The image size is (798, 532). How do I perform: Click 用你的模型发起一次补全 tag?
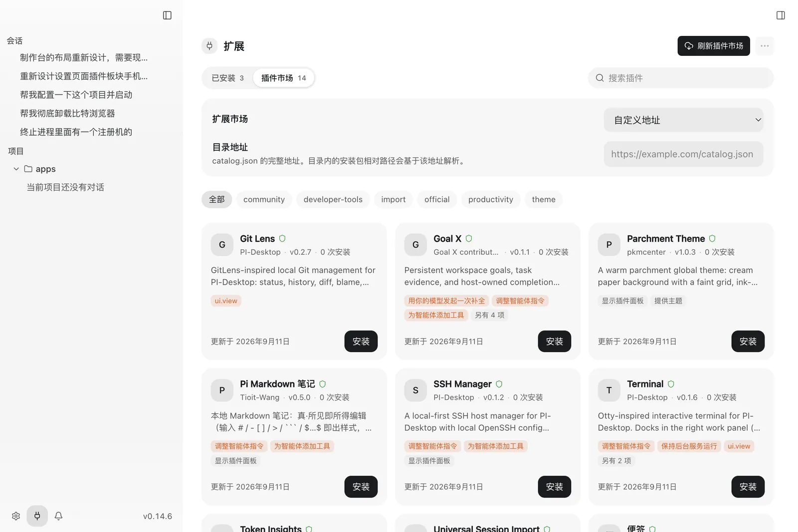(446, 301)
